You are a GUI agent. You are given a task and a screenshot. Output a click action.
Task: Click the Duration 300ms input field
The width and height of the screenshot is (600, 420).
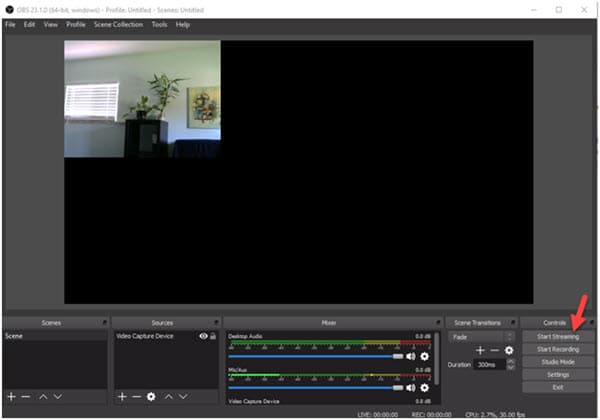490,365
